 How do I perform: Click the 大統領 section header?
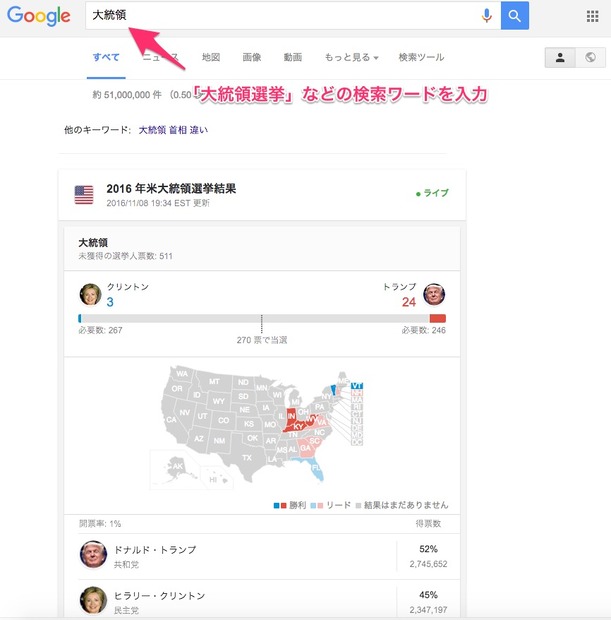coord(93,242)
